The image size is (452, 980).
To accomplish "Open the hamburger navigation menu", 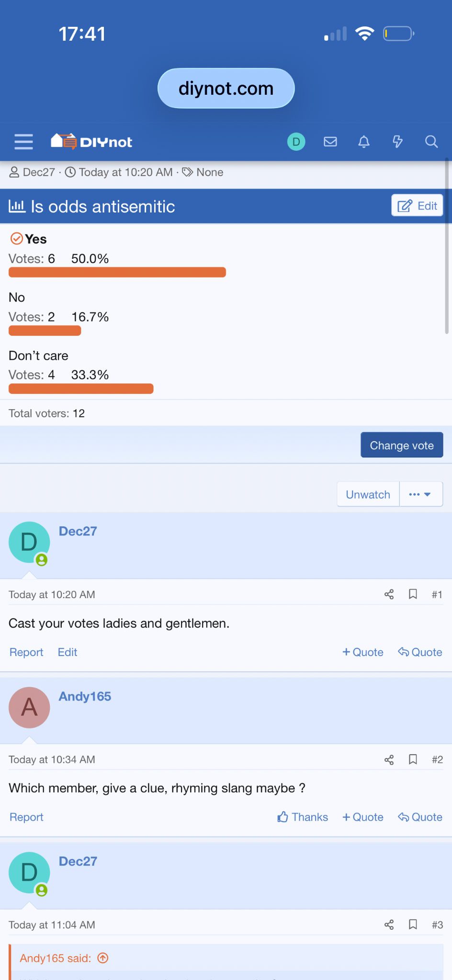I will click(x=23, y=142).
